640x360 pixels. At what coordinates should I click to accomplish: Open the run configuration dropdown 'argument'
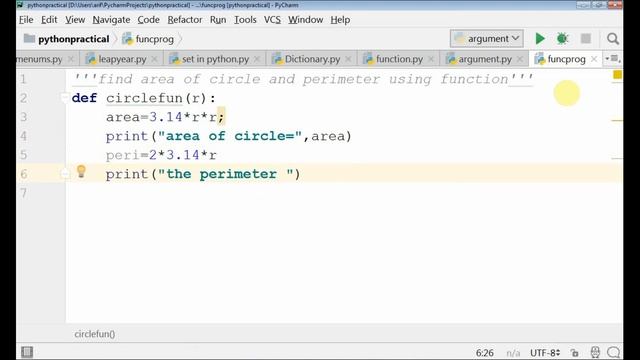(x=487, y=39)
